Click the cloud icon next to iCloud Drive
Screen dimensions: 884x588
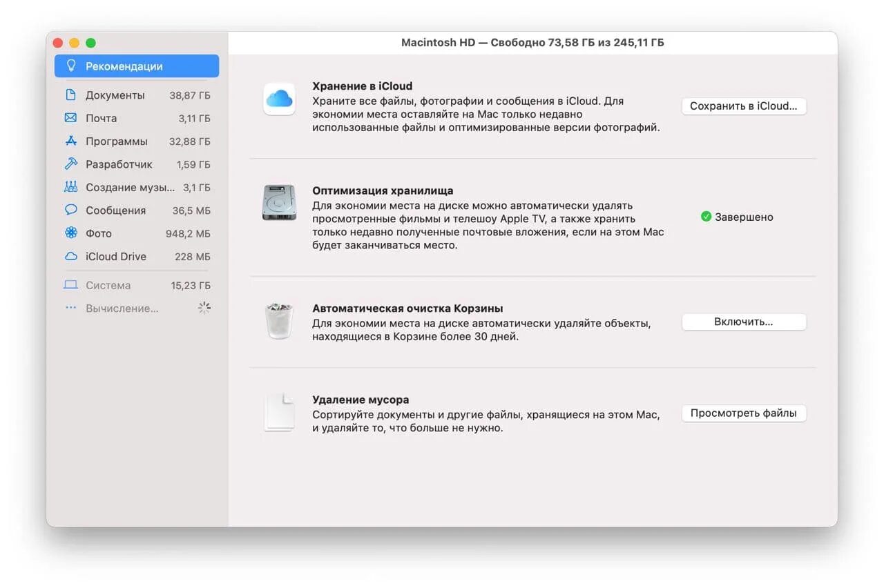click(x=70, y=256)
